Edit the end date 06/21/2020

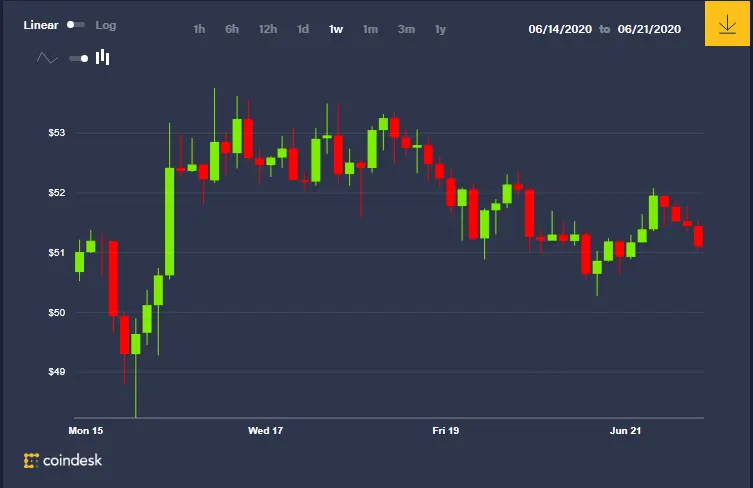(649, 29)
